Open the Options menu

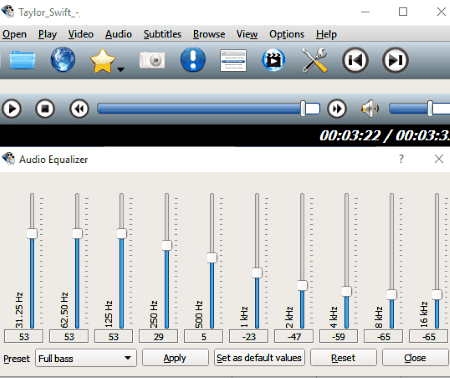(287, 34)
